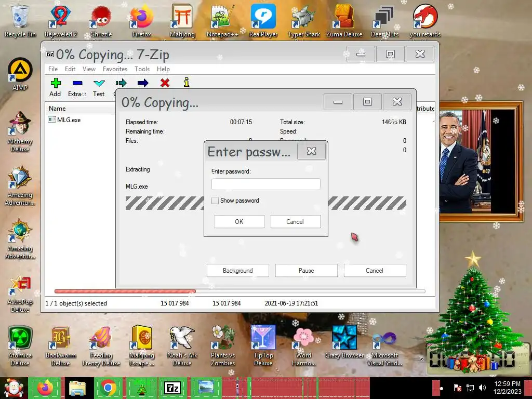This screenshot has width=532, height=399.
Task: Click the Add toolbar icon in 7-Zip
Action: pyautogui.click(x=55, y=87)
